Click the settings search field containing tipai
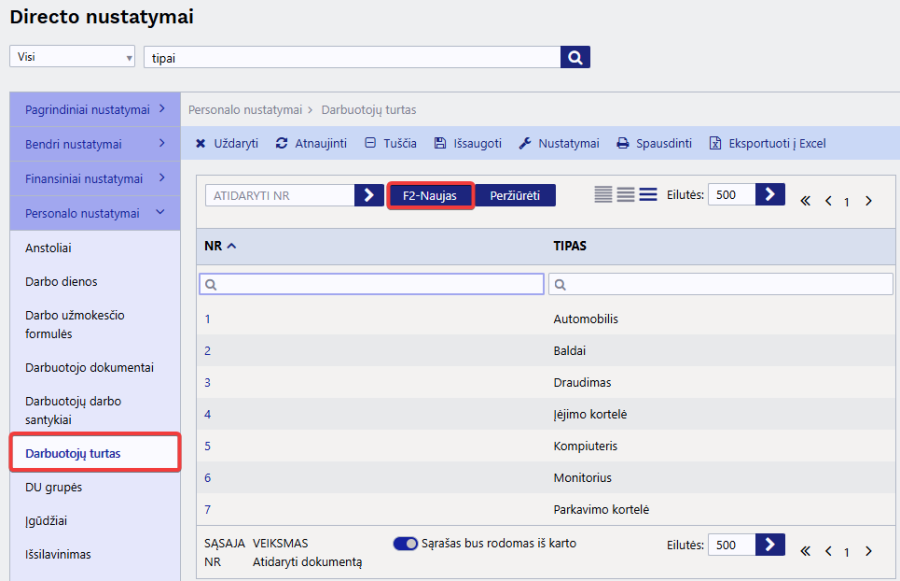900x581 pixels. click(x=352, y=57)
